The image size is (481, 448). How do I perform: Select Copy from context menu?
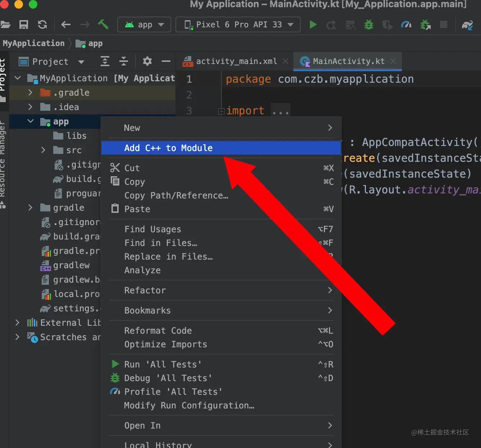click(x=221, y=182)
